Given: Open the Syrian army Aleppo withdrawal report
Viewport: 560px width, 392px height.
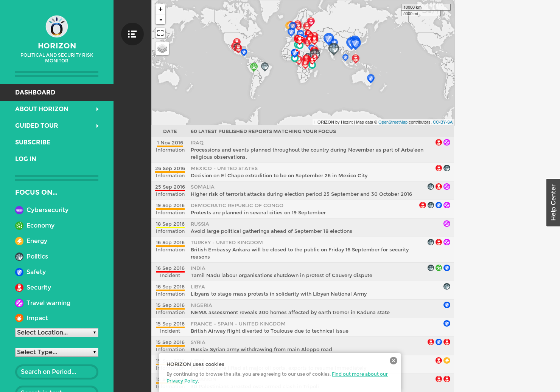Looking at the screenshot, I should [261, 350].
